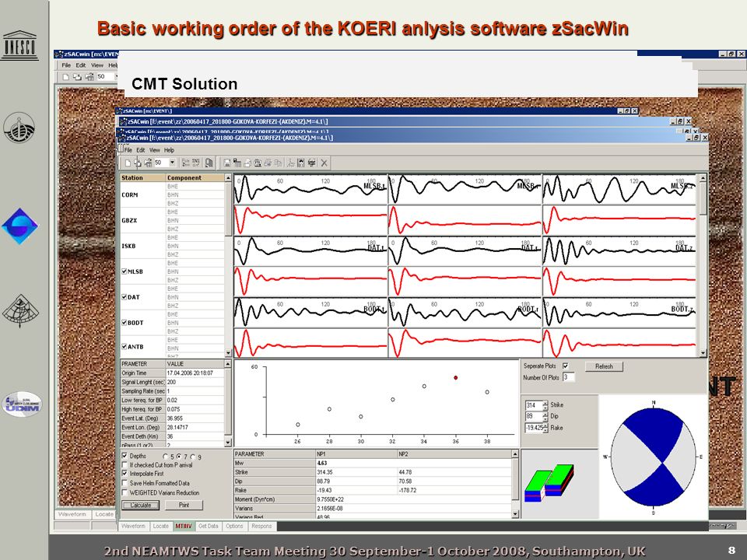
Task: Open the 50 value dropdown in the toolbar
Action: (x=173, y=163)
